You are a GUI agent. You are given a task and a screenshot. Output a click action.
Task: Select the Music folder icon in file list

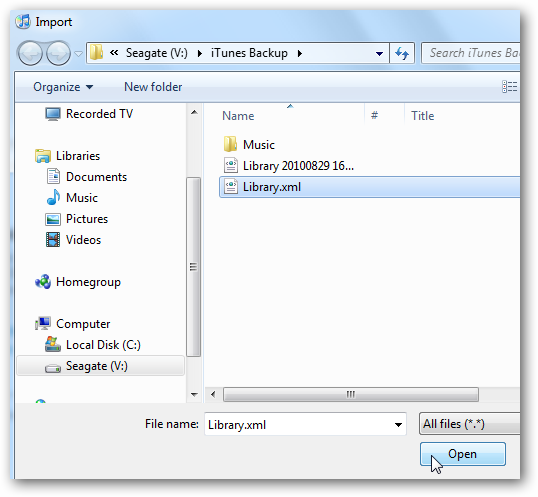point(230,144)
